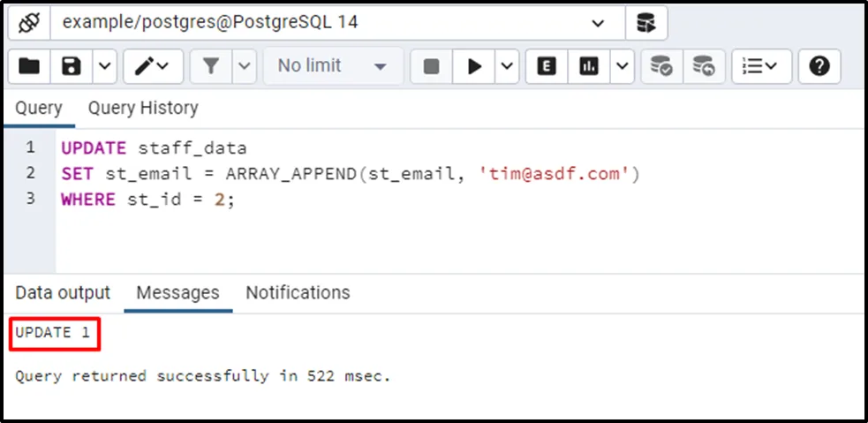Run Explain on the query
The image size is (868, 423).
547,66
